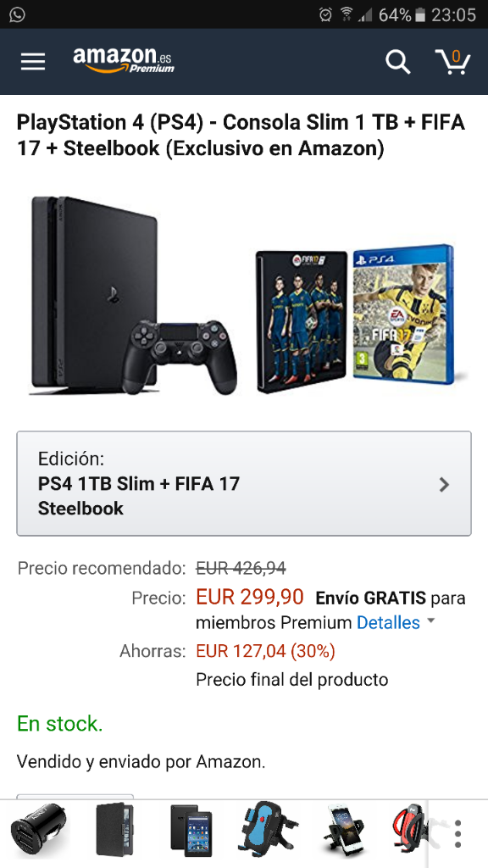This screenshot has height=868, width=488.
Task: View the FIFA 17 PS4 game case
Action: click(x=404, y=314)
